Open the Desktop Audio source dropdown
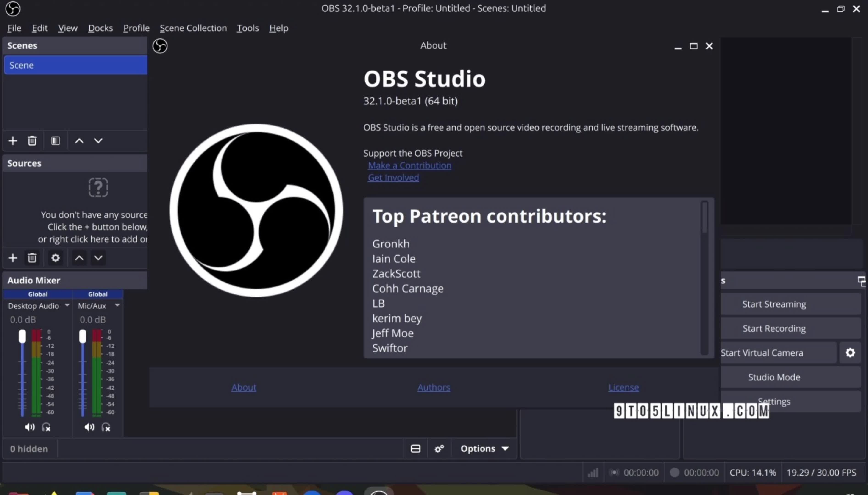The width and height of the screenshot is (868, 495). 67,305
